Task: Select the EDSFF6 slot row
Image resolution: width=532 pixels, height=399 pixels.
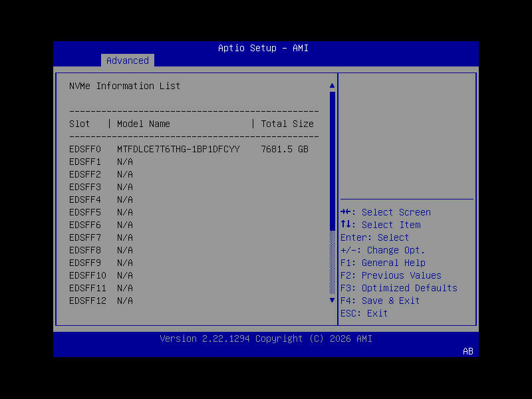Action: [101, 225]
